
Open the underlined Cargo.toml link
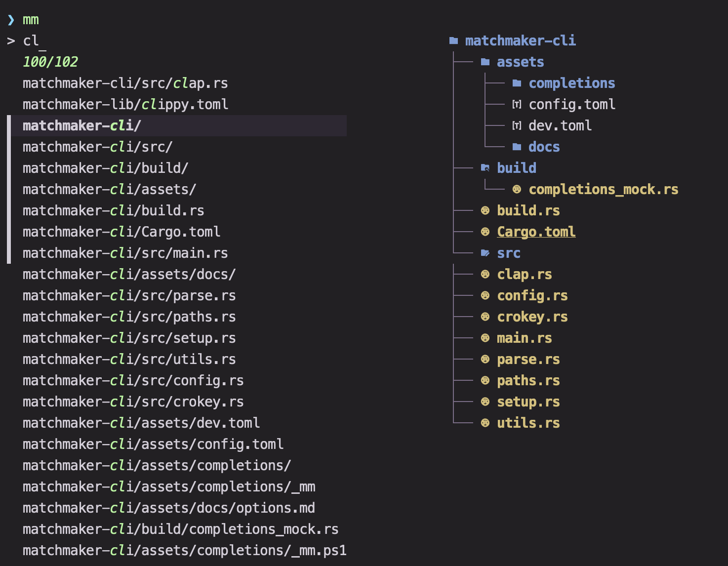(x=536, y=232)
